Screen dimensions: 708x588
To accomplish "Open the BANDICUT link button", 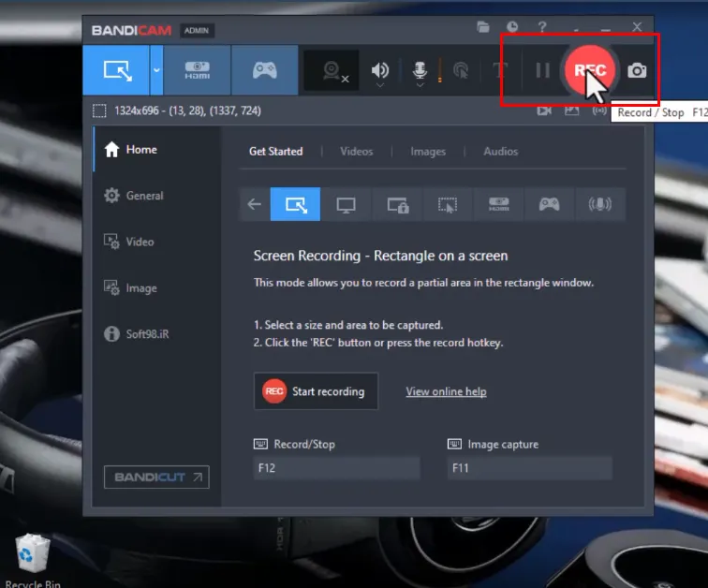I will [156, 477].
